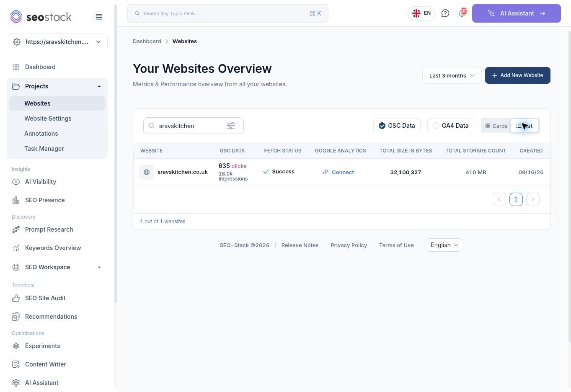Open Release Notes link

pyautogui.click(x=300, y=245)
